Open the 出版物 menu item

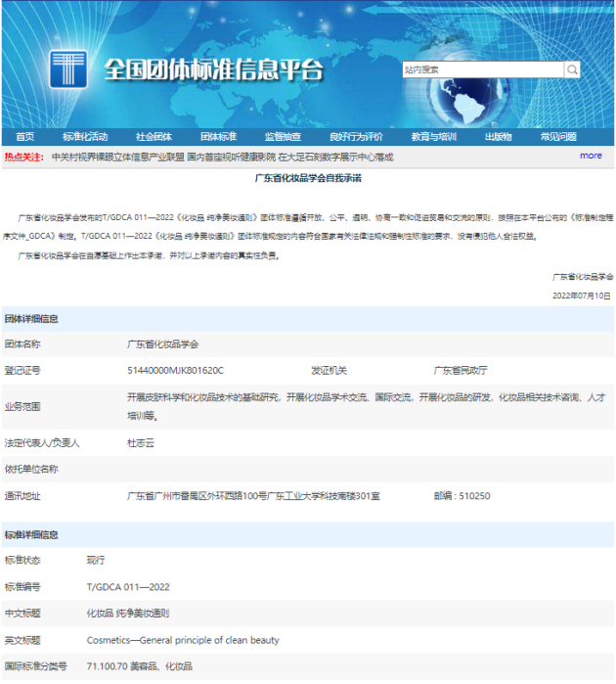(499, 137)
